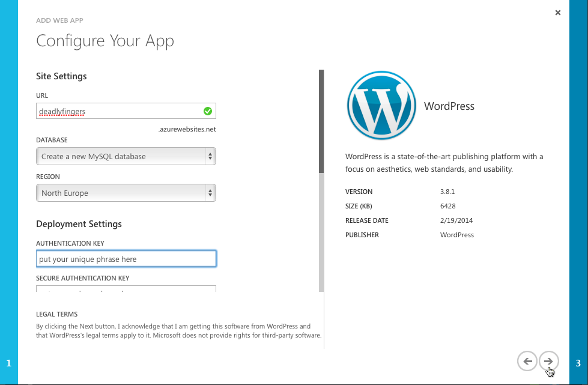The width and height of the screenshot is (588, 385).
Task: Click the .azurewebsites.net suffix text
Action: click(187, 129)
